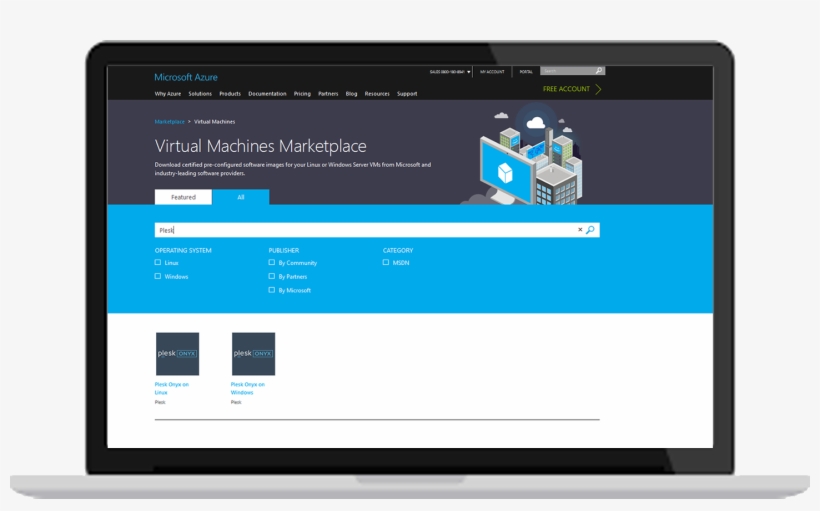
Task: Click the top search magnifier icon
Action: (x=599, y=71)
